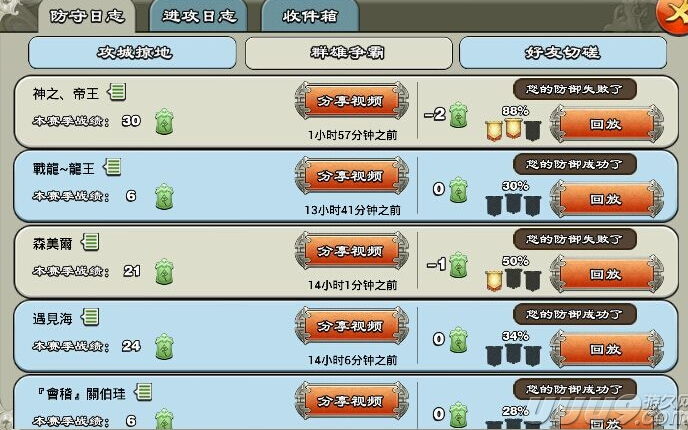
Task: Tap the jade trophy icon next to -2
Action: (458, 115)
